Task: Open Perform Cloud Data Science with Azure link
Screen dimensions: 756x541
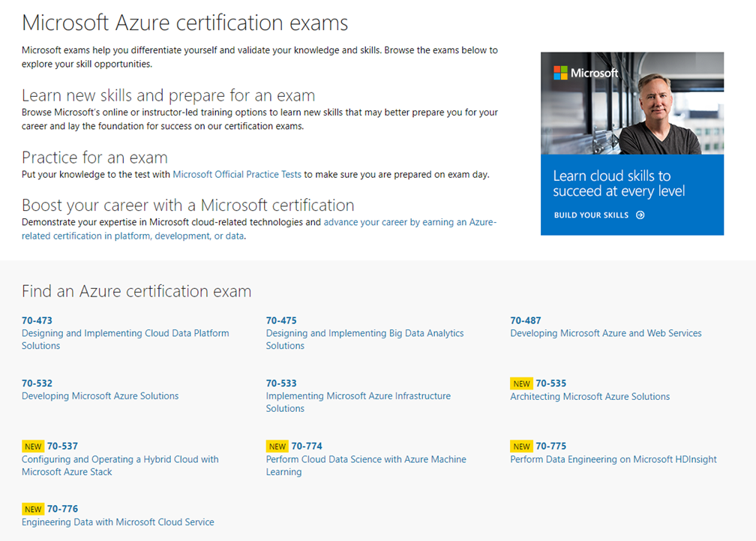Action: click(366, 465)
